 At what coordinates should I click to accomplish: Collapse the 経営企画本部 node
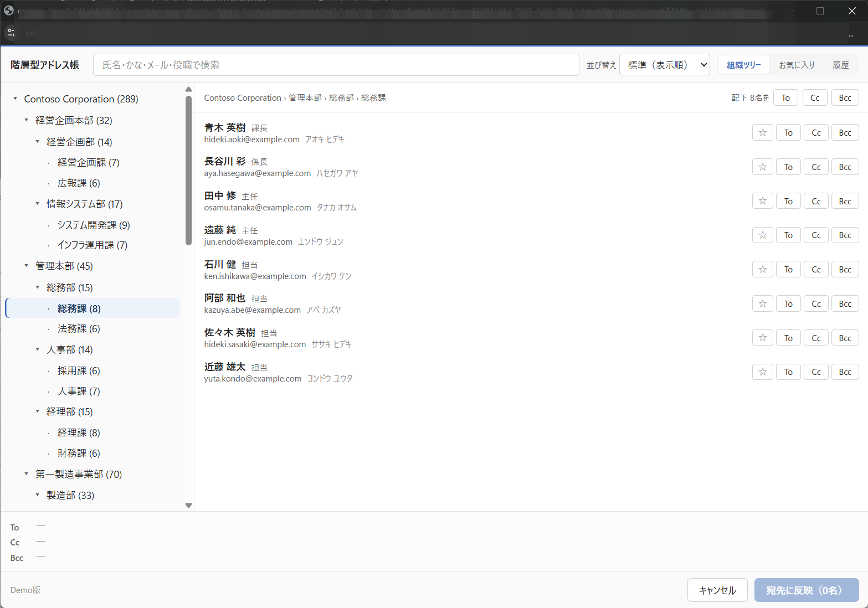(27, 120)
